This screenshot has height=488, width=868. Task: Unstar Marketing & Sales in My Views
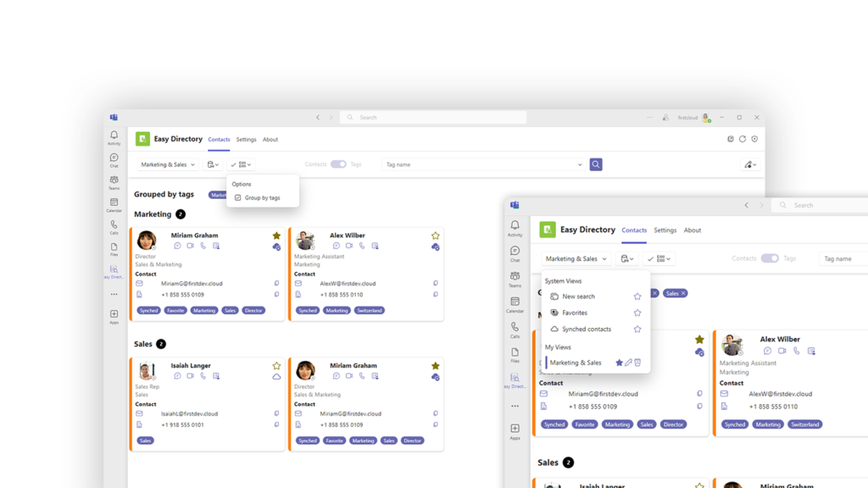click(619, 363)
